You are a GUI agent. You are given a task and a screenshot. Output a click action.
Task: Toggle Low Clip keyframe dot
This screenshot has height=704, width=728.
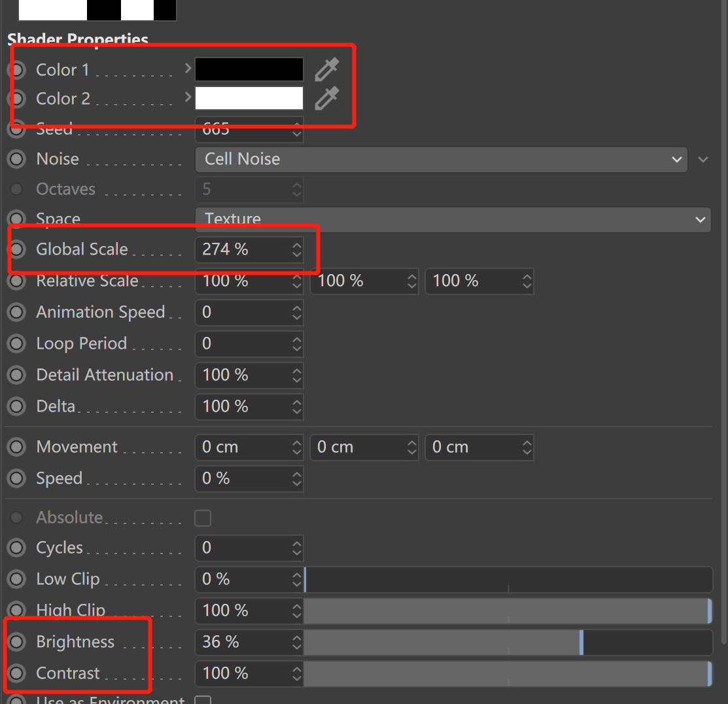(x=17, y=580)
